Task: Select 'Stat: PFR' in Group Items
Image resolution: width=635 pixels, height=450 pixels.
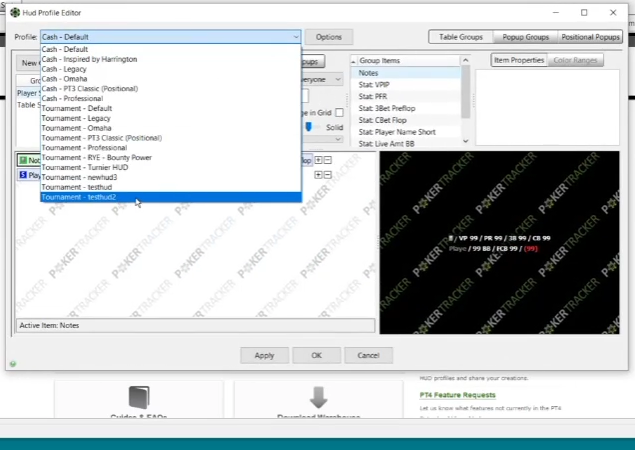Action: (x=406, y=96)
